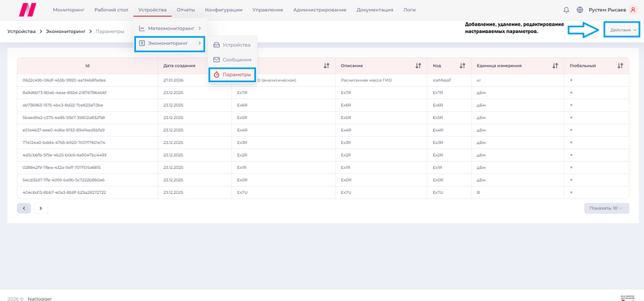644x301 pixels.
Task: Click the Id column header
Action: [88, 66]
